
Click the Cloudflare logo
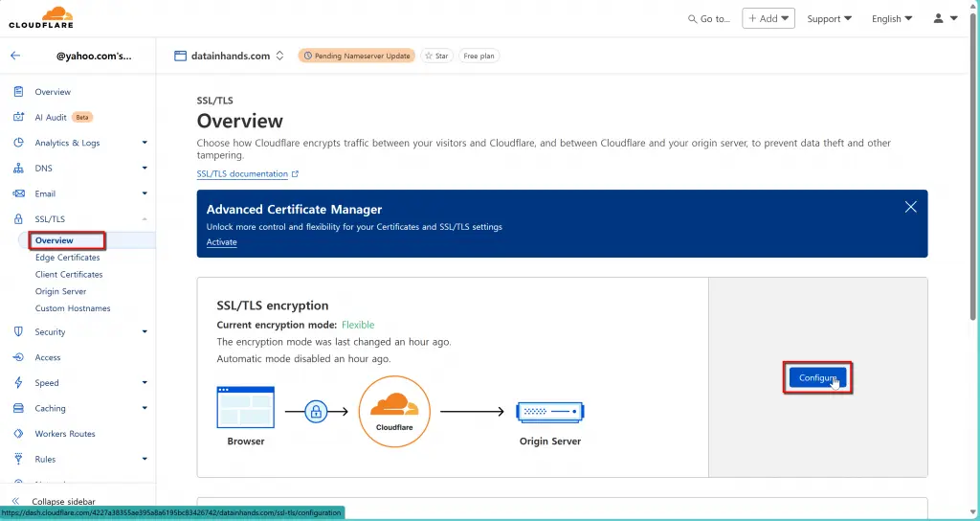pyautogui.click(x=40, y=17)
